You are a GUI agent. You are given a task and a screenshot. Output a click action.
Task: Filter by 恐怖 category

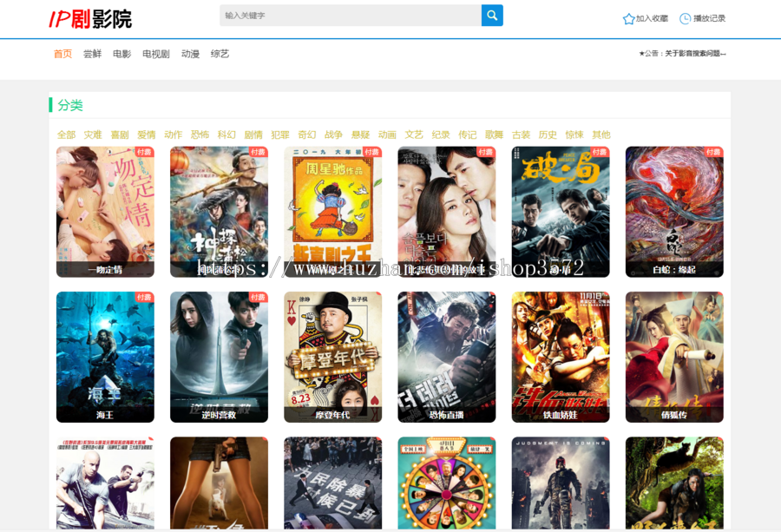coord(200,135)
